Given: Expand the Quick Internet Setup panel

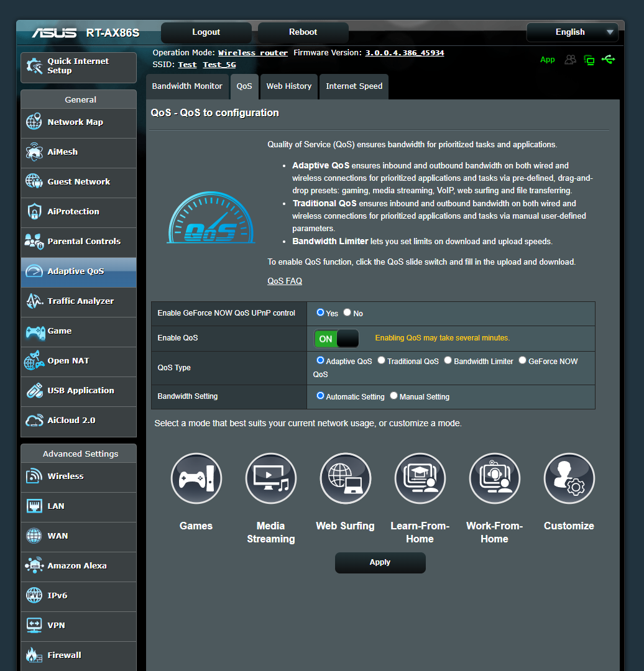Looking at the screenshot, I should pos(78,66).
